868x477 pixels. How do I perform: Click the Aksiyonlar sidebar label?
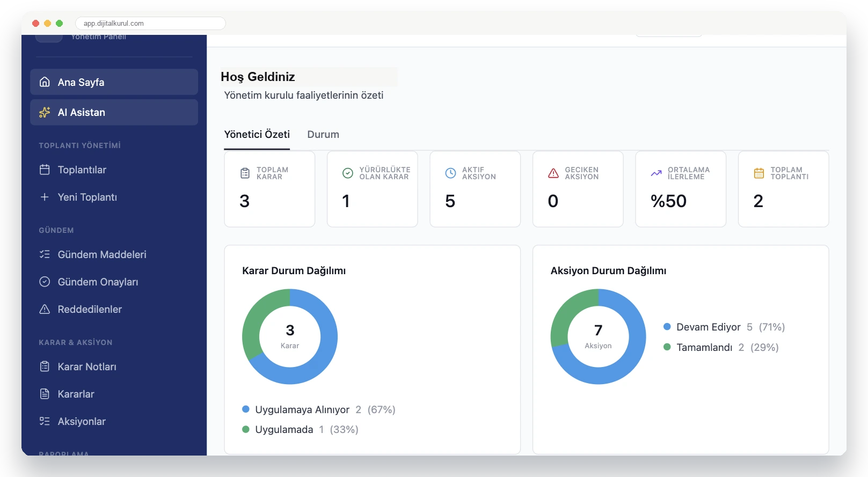[82, 421]
